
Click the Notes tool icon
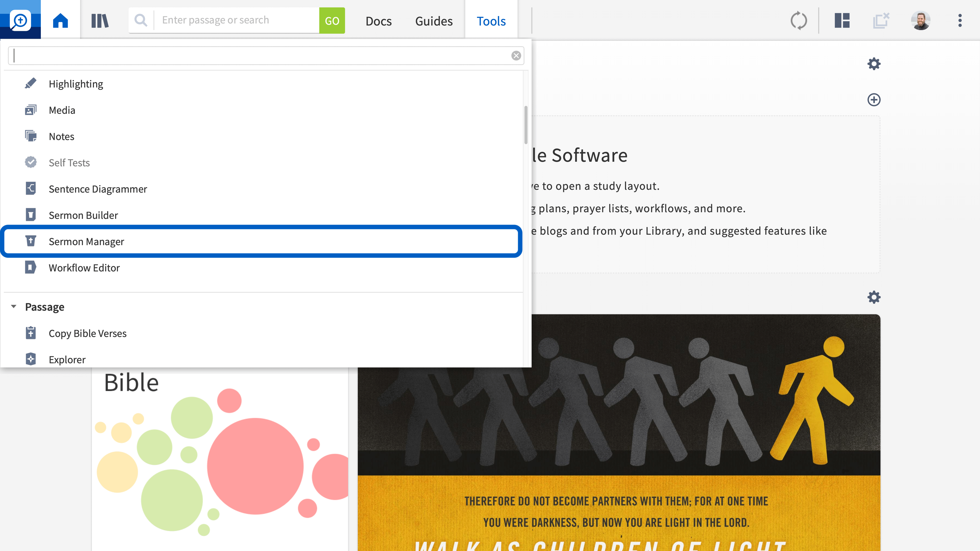click(x=30, y=136)
